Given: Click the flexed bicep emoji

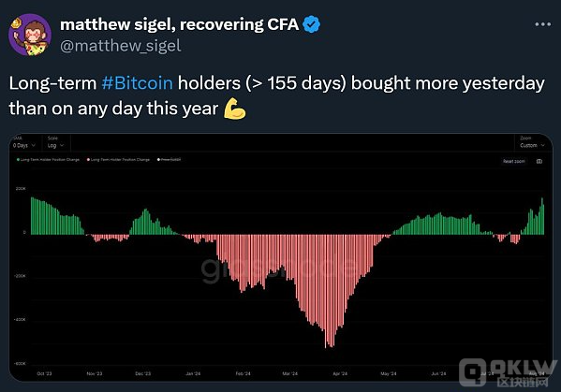Looking at the screenshot, I should [235, 109].
